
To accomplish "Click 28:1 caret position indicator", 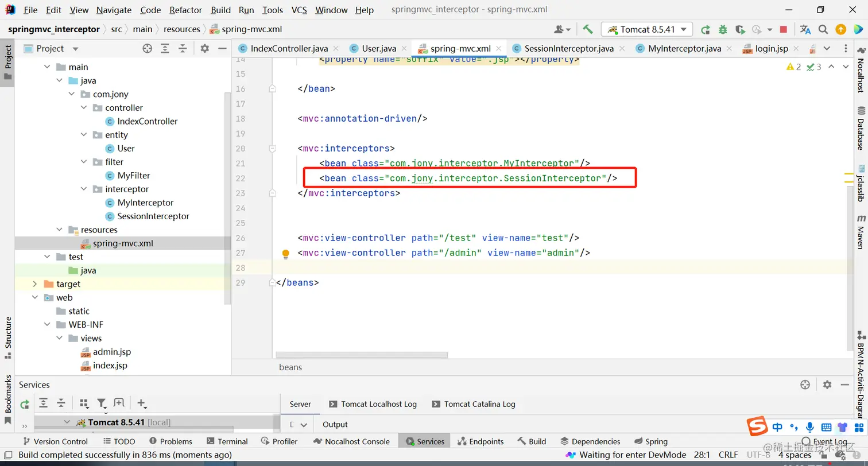I will [702, 455].
